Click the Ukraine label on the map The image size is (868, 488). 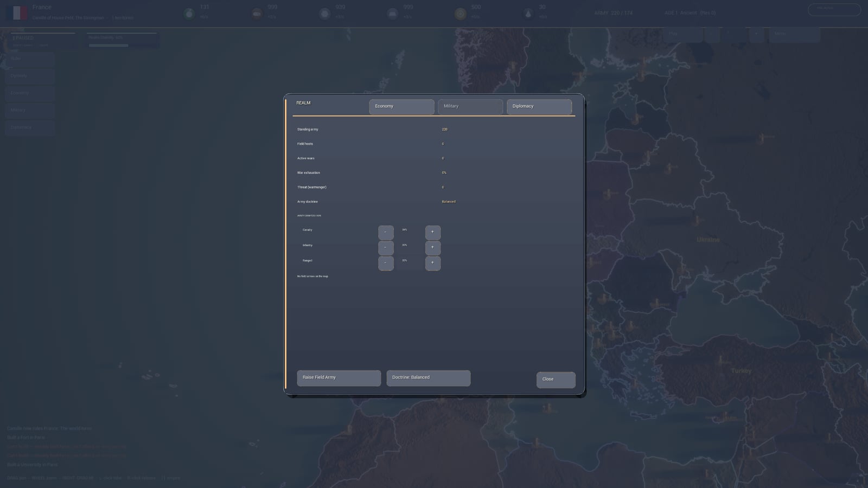point(708,240)
